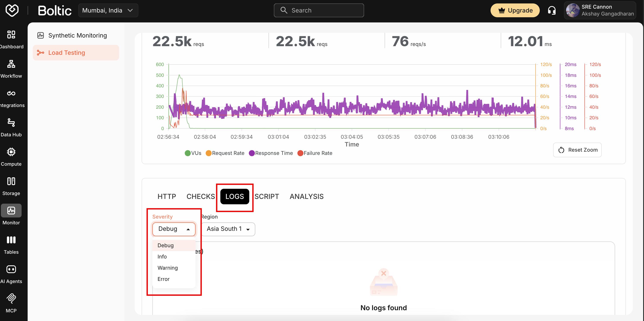The width and height of the screenshot is (644, 321).
Task: Open the Tables section
Action: pos(11,244)
